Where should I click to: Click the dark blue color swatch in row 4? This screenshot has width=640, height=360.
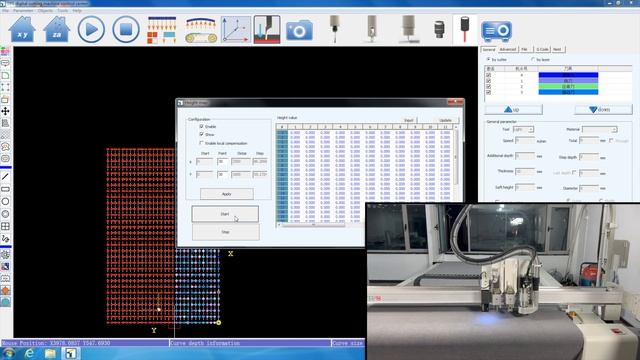(568, 75)
